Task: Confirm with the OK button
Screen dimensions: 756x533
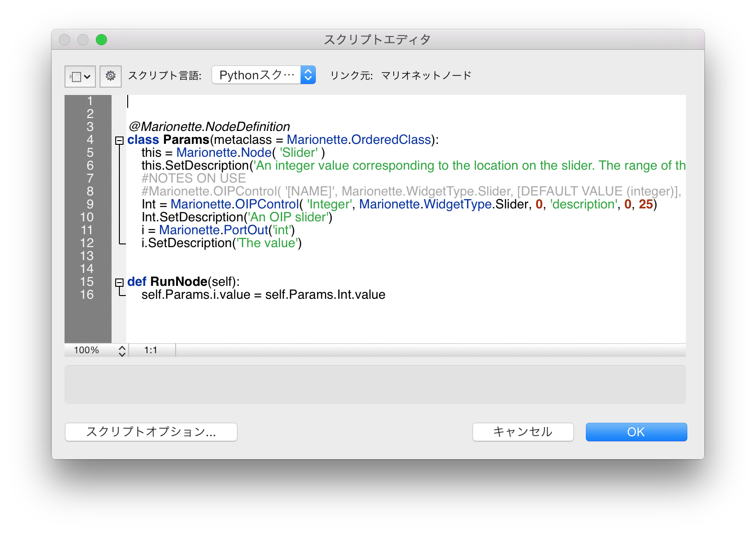Action: (x=636, y=432)
